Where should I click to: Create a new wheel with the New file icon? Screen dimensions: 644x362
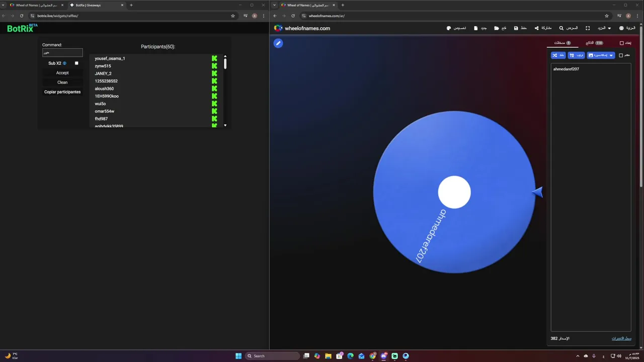click(476, 28)
